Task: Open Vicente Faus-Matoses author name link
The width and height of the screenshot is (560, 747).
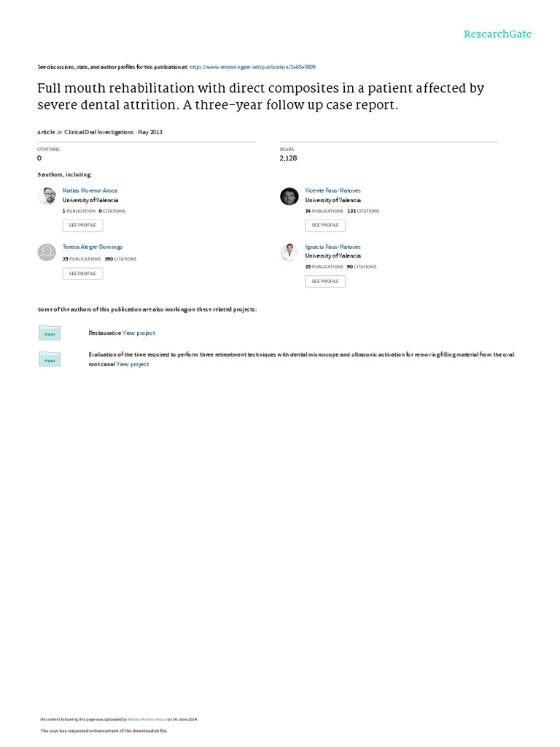Action: coord(332,190)
